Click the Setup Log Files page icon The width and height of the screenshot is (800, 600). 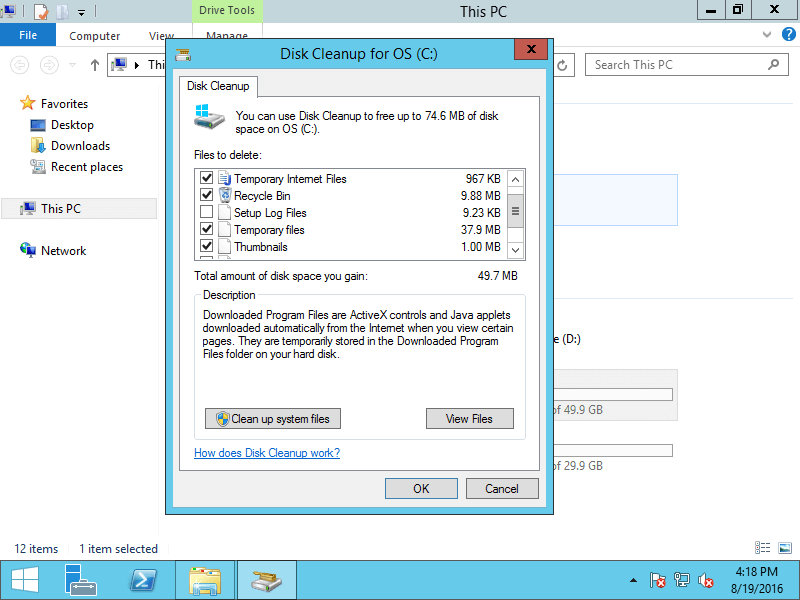[x=224, y=212]
